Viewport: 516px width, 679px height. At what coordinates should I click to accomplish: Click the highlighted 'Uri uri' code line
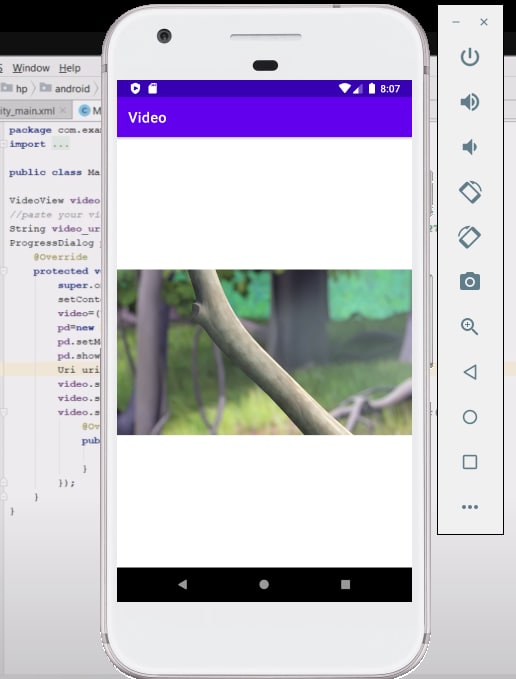[78, 370]
